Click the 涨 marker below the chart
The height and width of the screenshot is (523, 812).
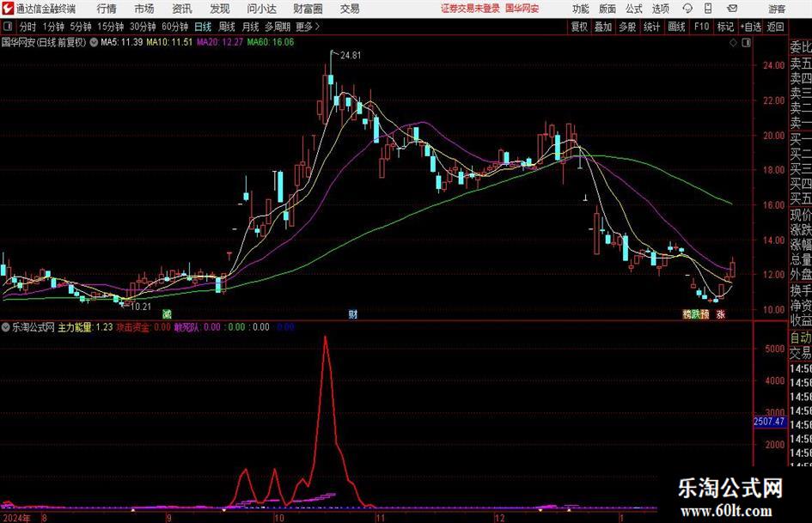(x=720, y=313)
